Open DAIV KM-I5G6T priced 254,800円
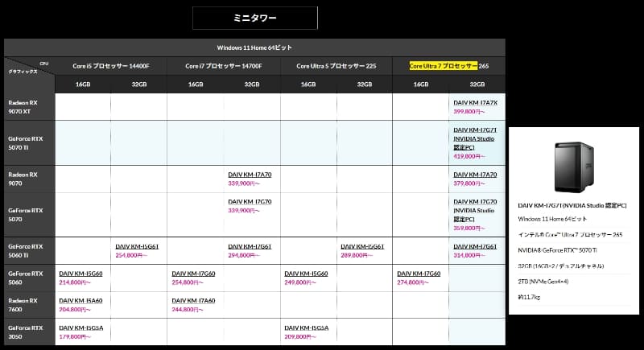The width and height of the screenshot is (644, 350). pos(137,246)
